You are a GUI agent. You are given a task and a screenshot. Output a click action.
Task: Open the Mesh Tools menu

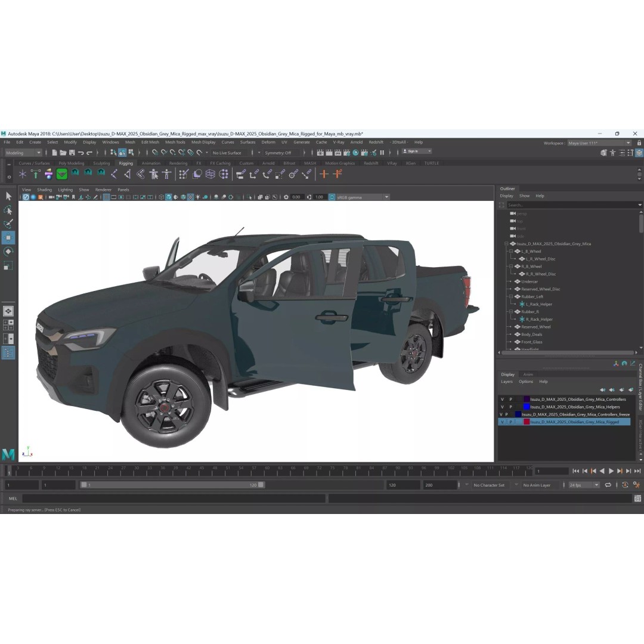(x=175, y=142)
